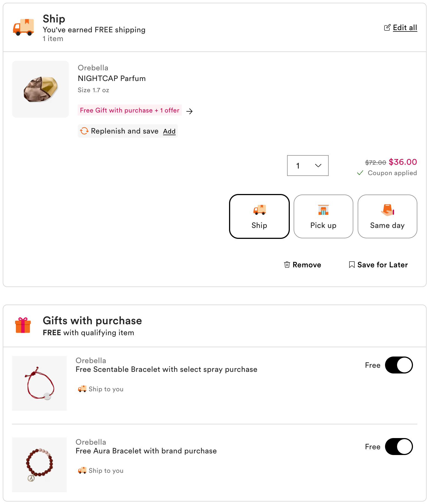Switch to Same day delivery
This screenshot has height=504, width=428.
pos(387,216)
